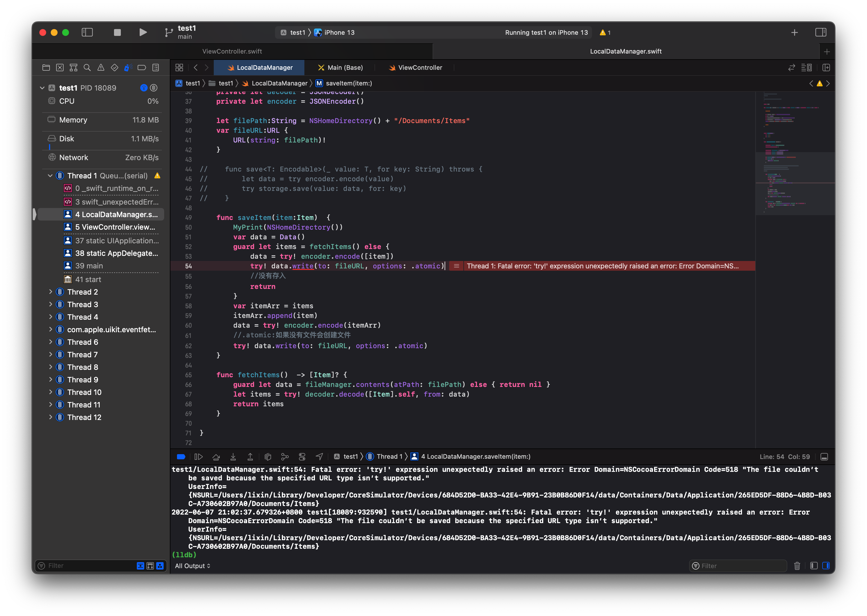Click the Simulate Location arrow icon
The width and height of the screenshot is (867, 616).
point(319,457)
